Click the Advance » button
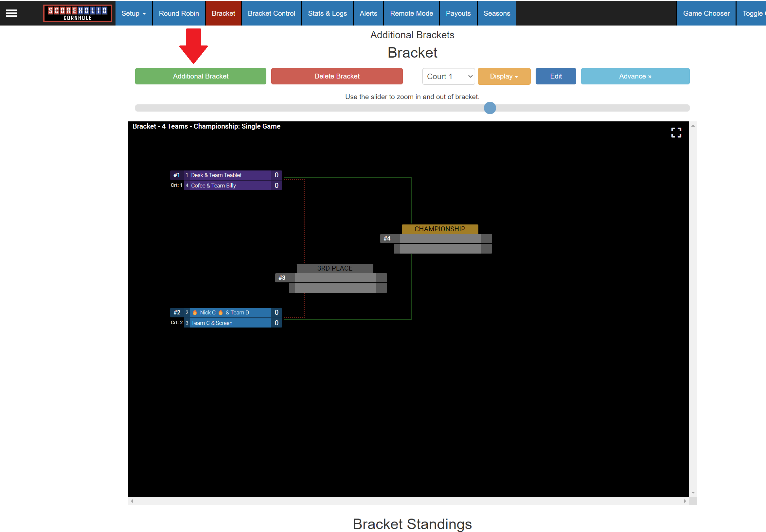766x532 pixels. click(x=635, y=76)
